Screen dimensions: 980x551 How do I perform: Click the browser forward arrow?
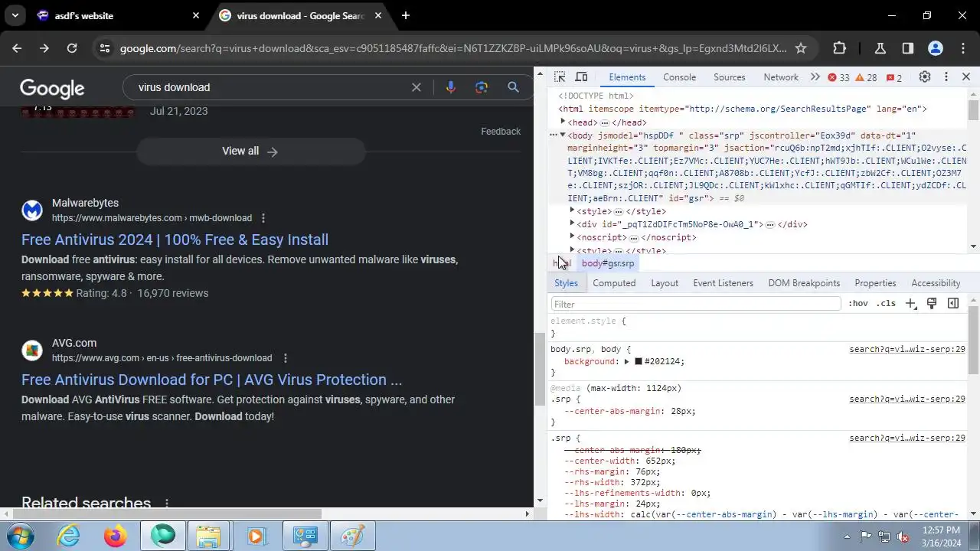pyautogui.click(x=44, y=48)
